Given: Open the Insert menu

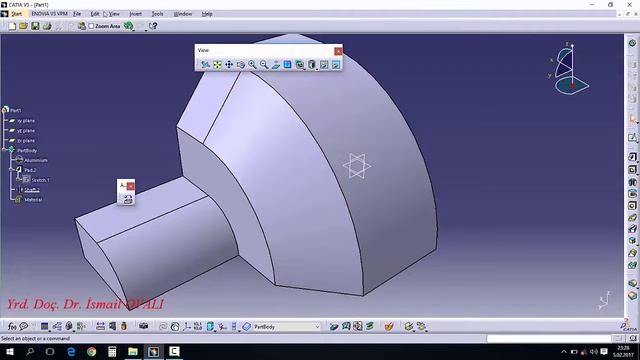Looking at the screenshot, I should (136, 14).
